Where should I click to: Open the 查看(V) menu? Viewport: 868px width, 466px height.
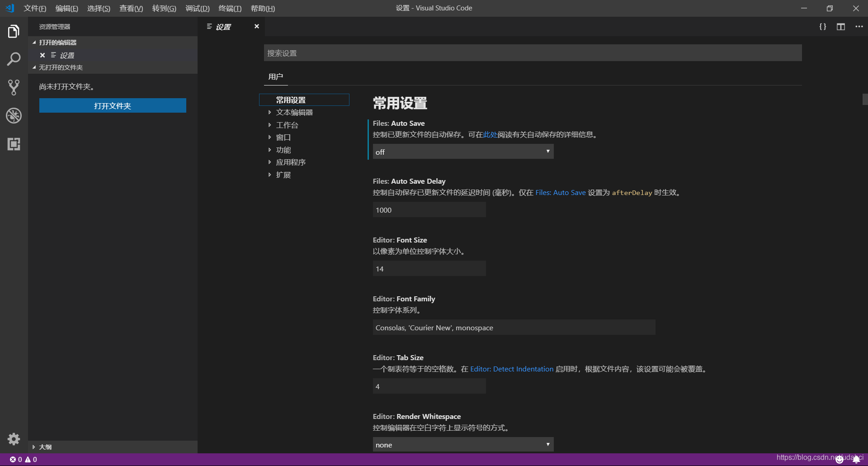(131, 8)
